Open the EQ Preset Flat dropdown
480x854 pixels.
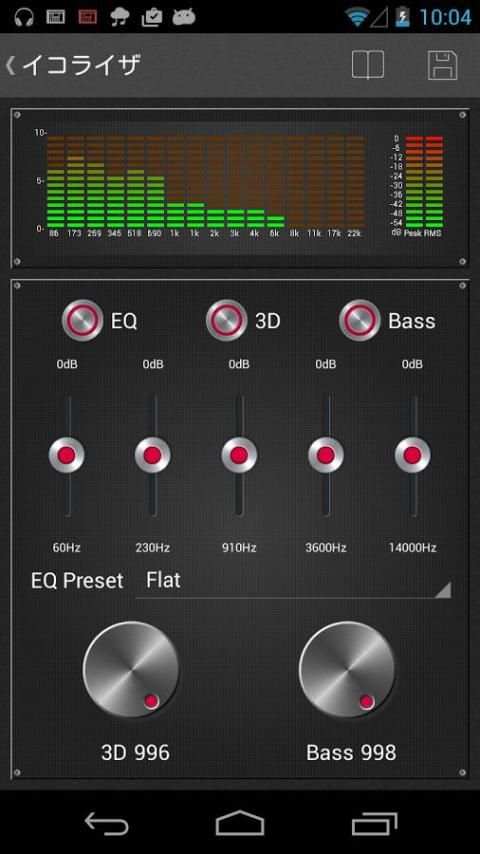pos(294,581)
